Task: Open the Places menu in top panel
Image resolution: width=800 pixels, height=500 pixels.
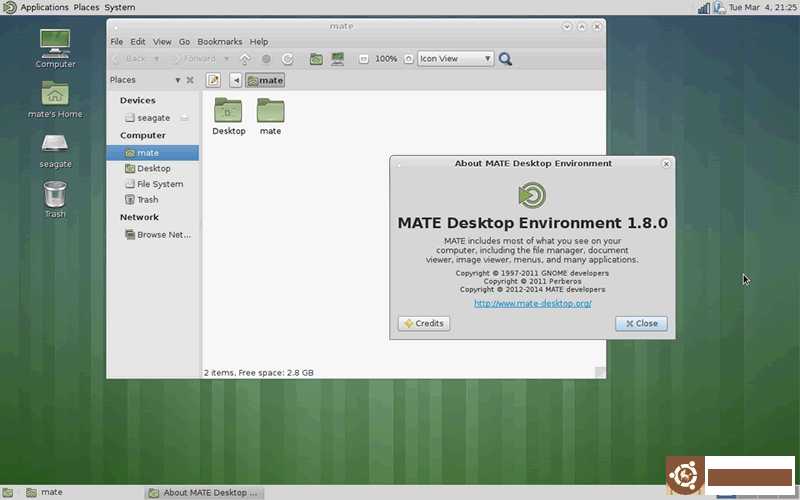Action: [x=86, y=7]
